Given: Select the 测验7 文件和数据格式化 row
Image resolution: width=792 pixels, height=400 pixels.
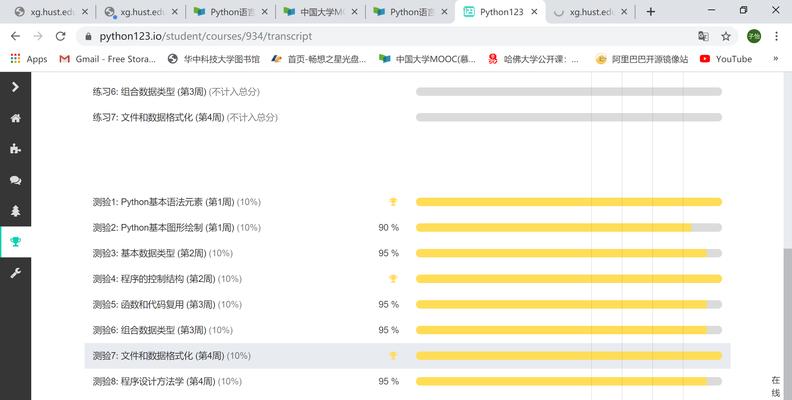Looking at the screenshot, I should pos(407,356).
